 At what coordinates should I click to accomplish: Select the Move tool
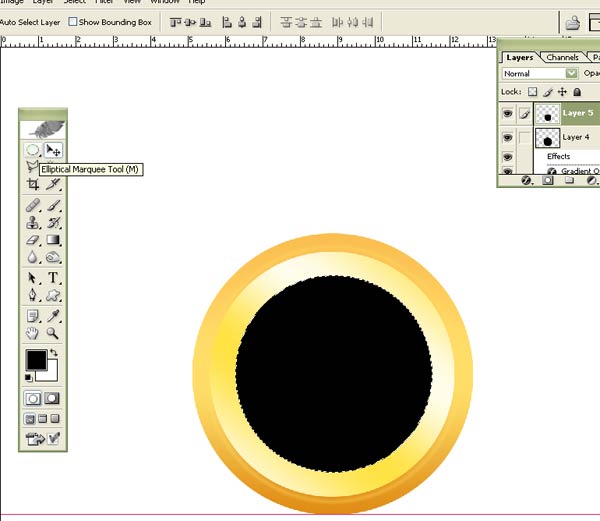tap(53, 150)
